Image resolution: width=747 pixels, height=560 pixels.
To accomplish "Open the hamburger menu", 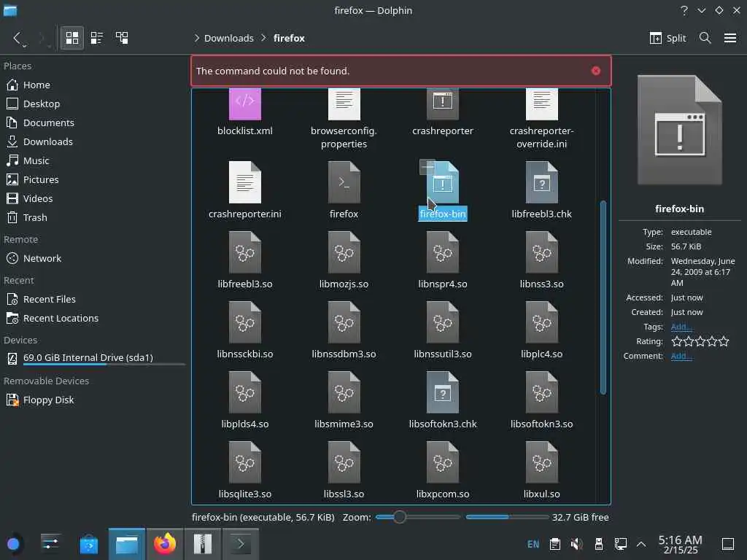I will tap(730, 38).
